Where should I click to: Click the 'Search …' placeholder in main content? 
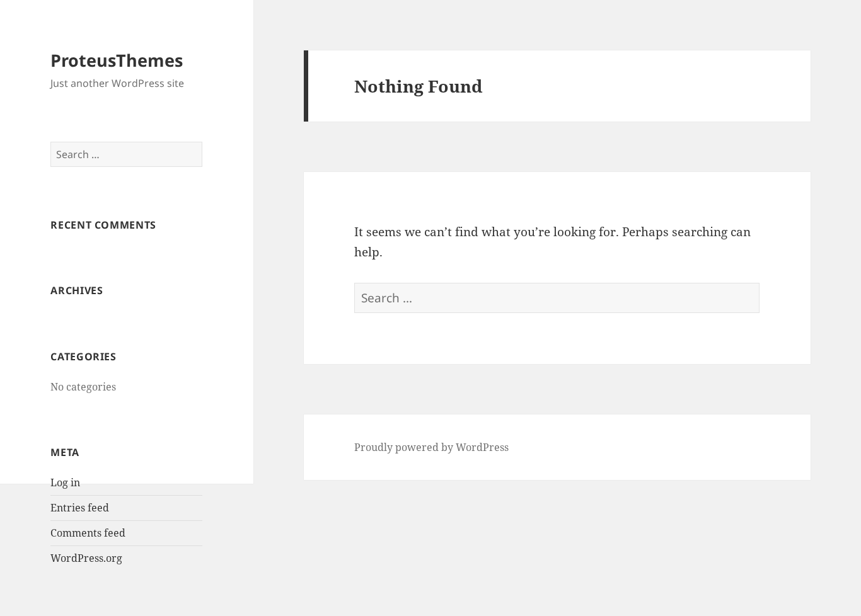click(386, 298)
